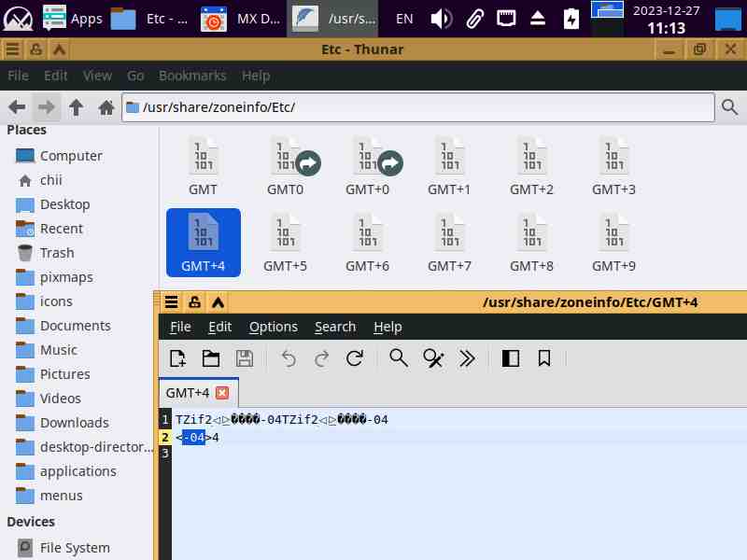
Task: Open the editor's Search menu
Action: [x=335, y=327]
